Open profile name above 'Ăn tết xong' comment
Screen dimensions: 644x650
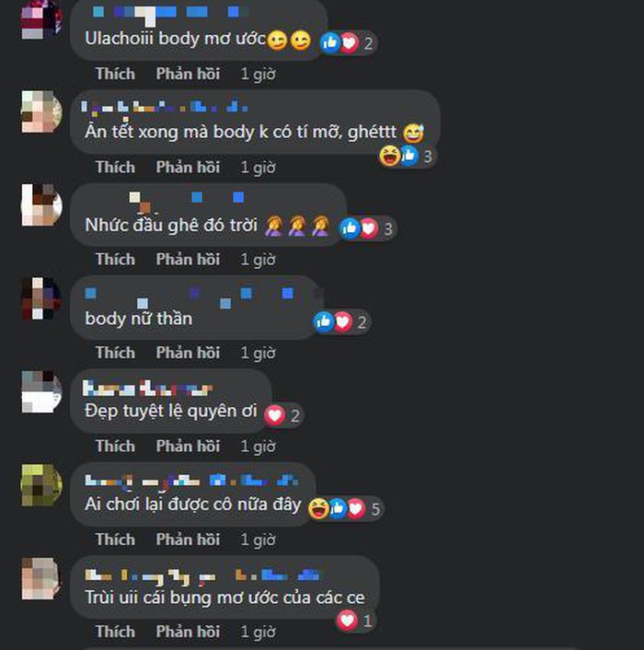(165, 108)
